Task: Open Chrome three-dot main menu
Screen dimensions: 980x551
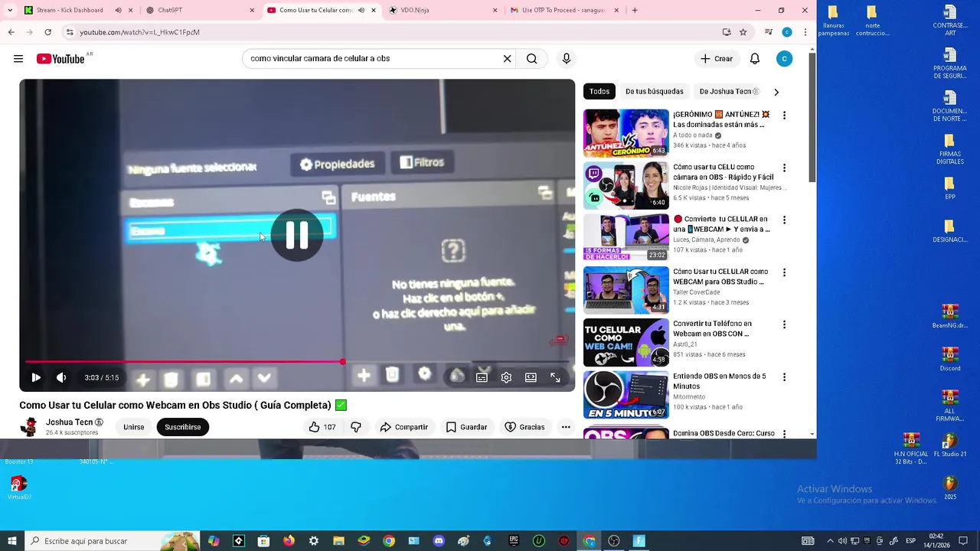Action: tap(805, 32)
